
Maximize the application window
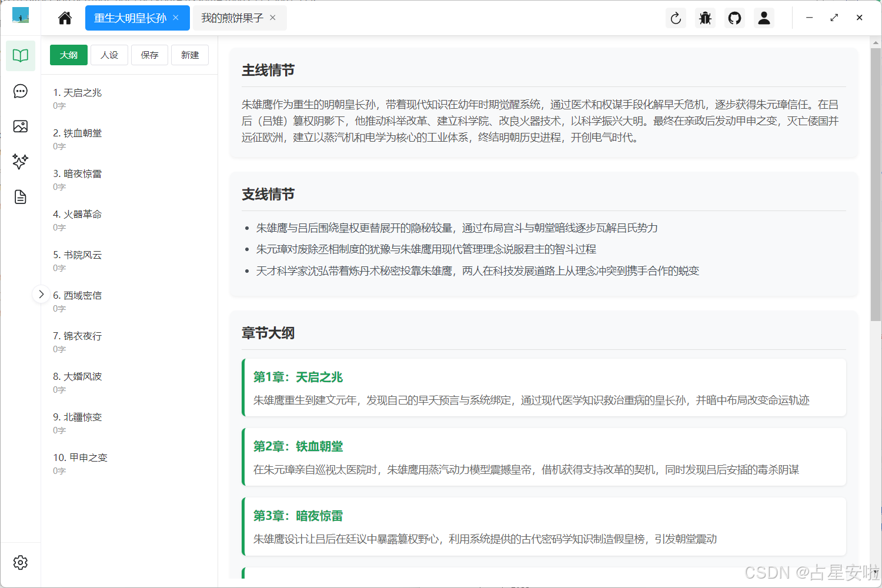834,18
